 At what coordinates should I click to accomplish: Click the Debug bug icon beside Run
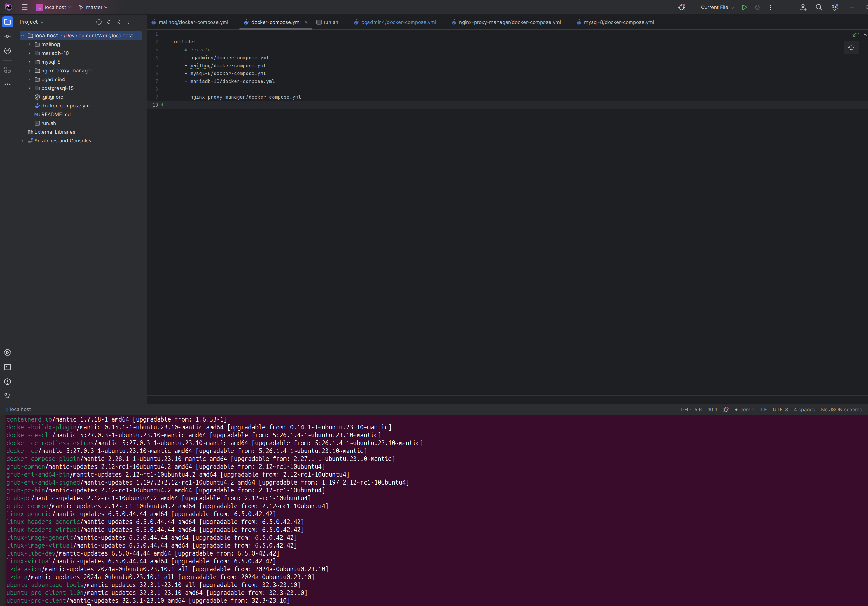(757, 7)
